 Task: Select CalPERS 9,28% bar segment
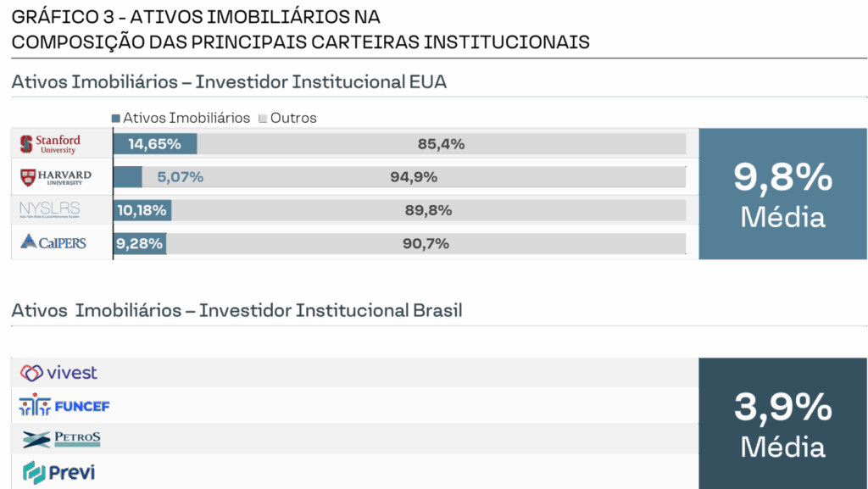[140, 243]
